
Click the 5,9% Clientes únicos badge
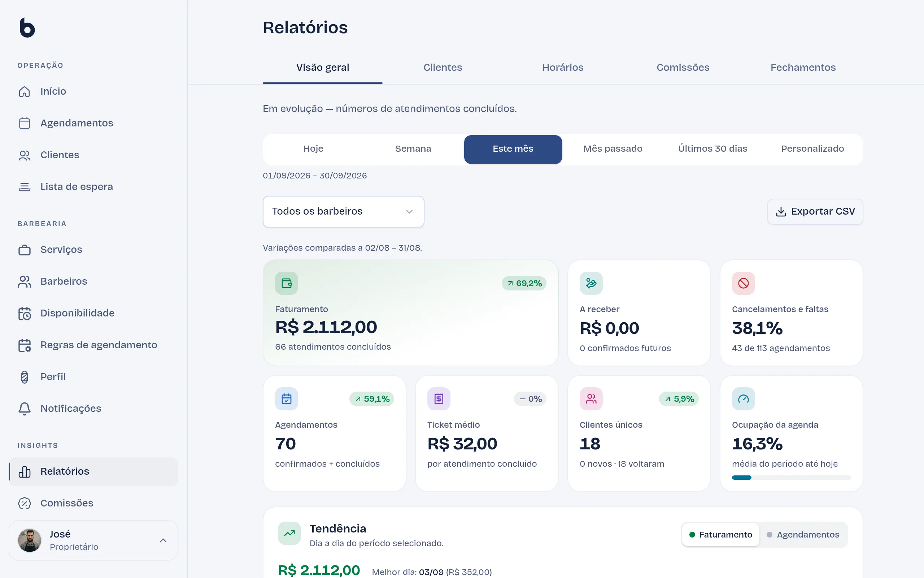(x=679, y=399)
